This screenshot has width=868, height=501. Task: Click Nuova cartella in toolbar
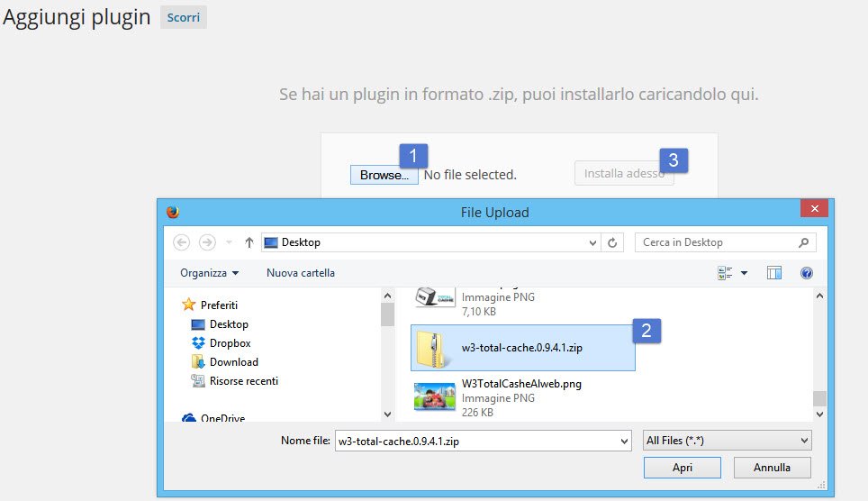point(301,272)
